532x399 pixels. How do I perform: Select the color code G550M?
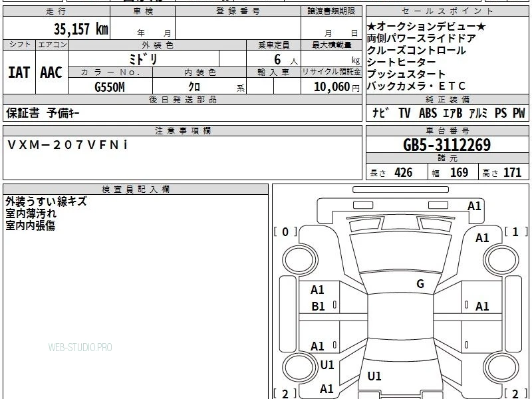[x=110, y=87]
